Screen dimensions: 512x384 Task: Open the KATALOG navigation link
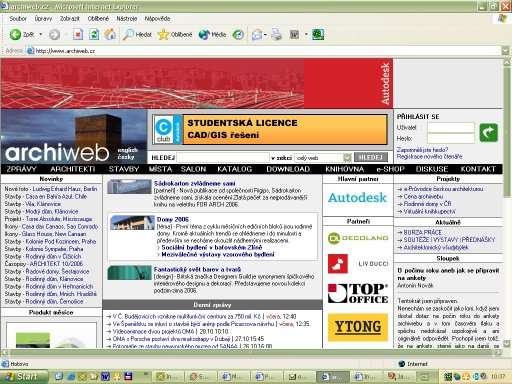tap(234, 169)
